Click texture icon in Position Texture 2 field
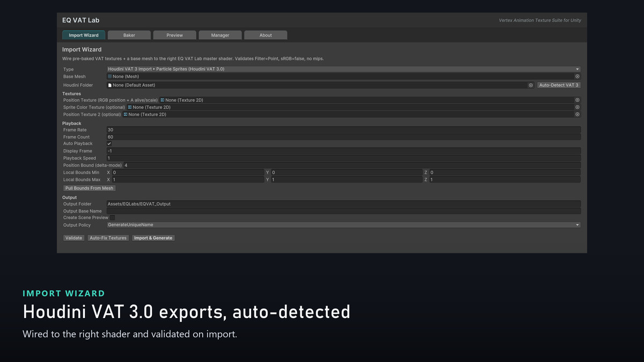Screen dimensions: 644x362 point(126,114)
